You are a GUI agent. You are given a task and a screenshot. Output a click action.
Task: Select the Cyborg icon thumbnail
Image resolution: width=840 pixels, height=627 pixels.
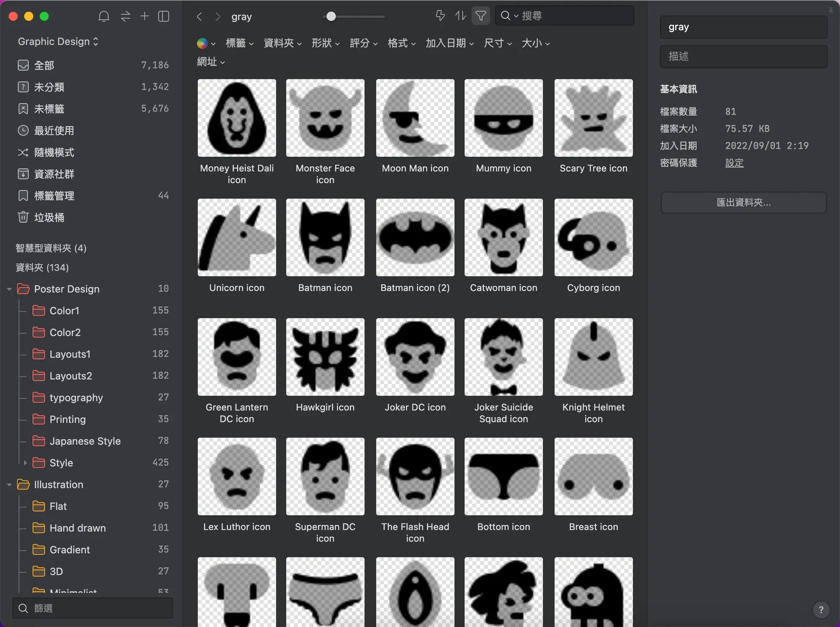(593, 237)
